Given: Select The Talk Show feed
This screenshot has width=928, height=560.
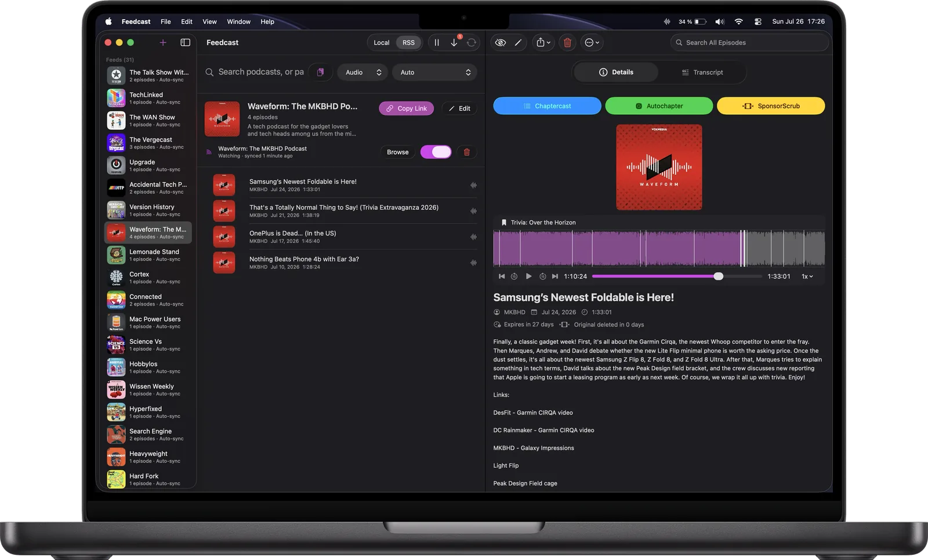Looking at the screenshot, I should 148,75.
